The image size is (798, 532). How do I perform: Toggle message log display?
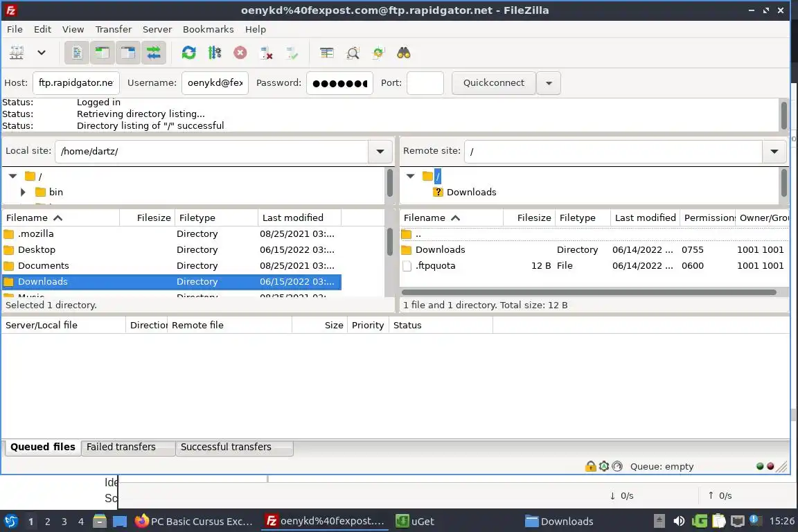point(77,53)
